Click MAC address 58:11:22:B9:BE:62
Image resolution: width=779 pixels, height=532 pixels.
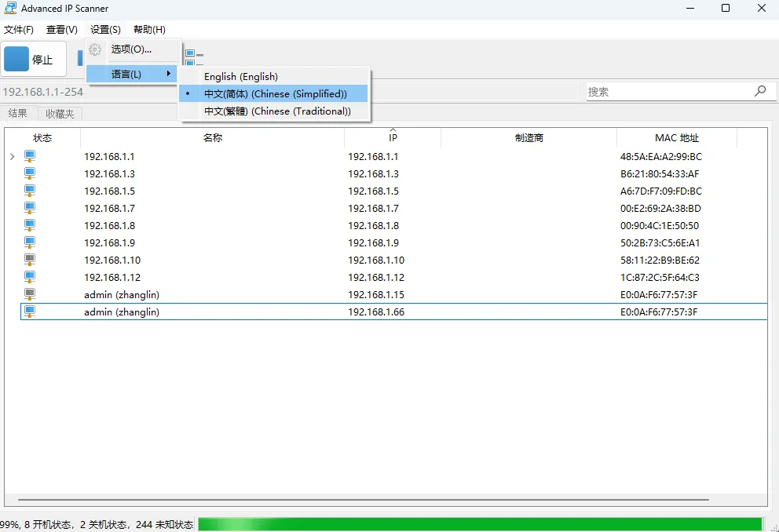point(660,260)
